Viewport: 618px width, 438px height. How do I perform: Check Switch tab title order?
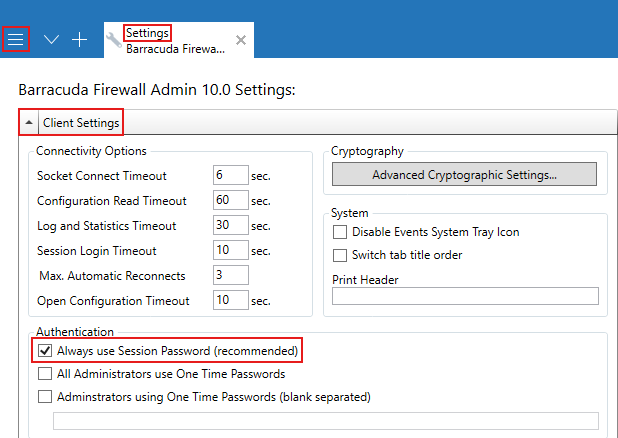coord(340,255)
